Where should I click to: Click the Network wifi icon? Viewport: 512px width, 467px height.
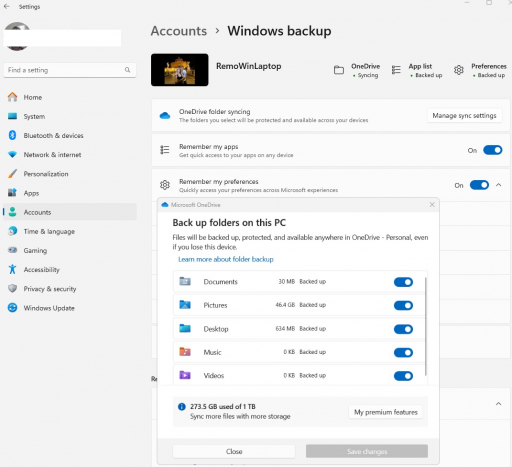12,155
